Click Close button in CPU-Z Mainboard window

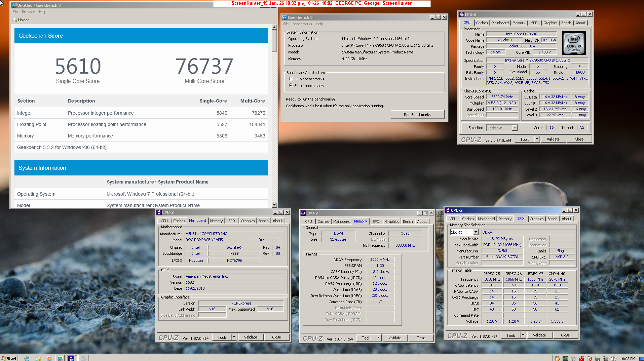[x=276, y=337]
